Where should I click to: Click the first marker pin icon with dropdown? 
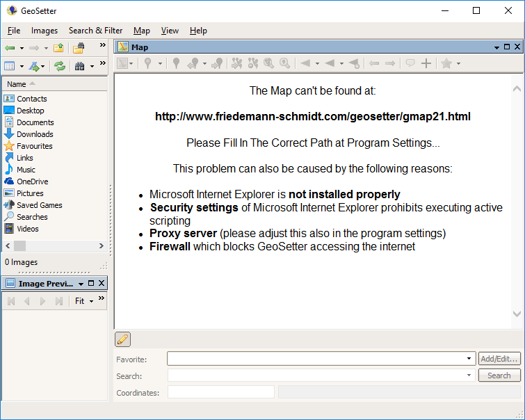(x=147, y=63)
